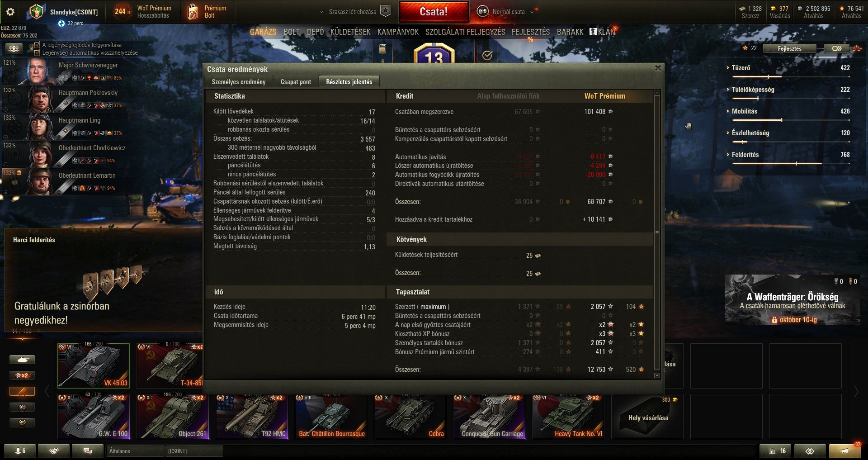This screenshot has width=868, height=460.
Task: Click the bonds Szerezz balance
Action: point(750,12)
